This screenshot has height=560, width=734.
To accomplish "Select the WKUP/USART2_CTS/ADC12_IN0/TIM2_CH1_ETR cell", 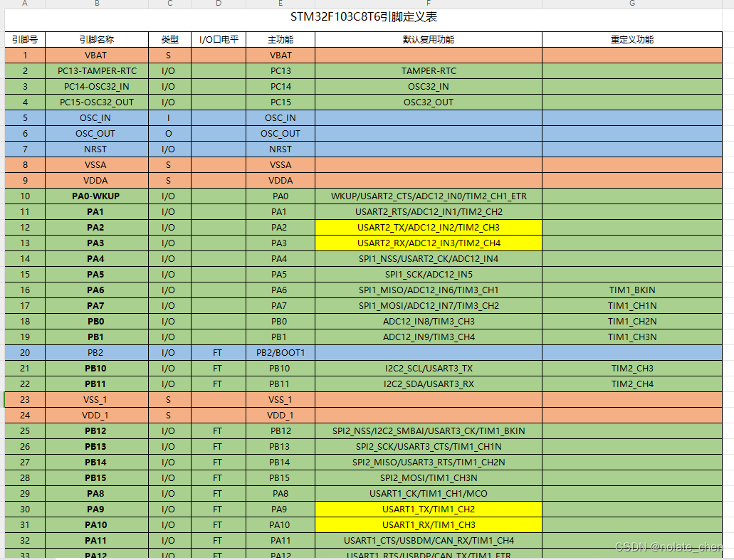I will [x=429, y=196].
